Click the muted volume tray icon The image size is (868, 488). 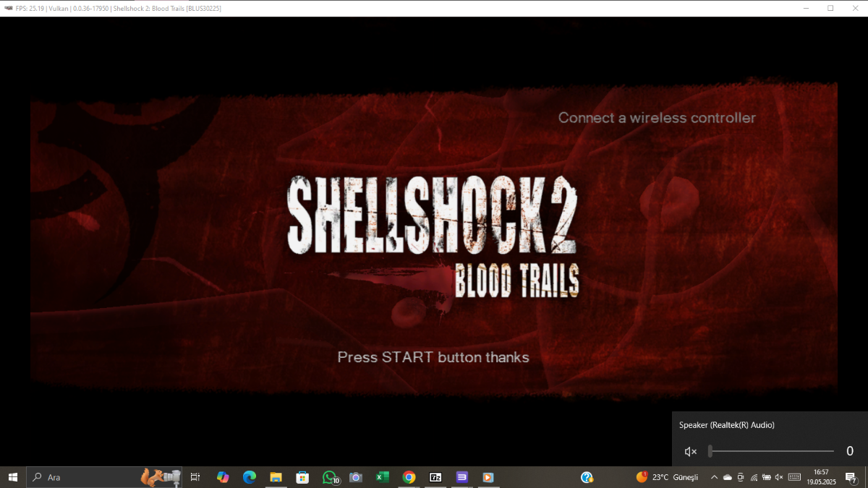pyautogui.click(x=779, y=477)
